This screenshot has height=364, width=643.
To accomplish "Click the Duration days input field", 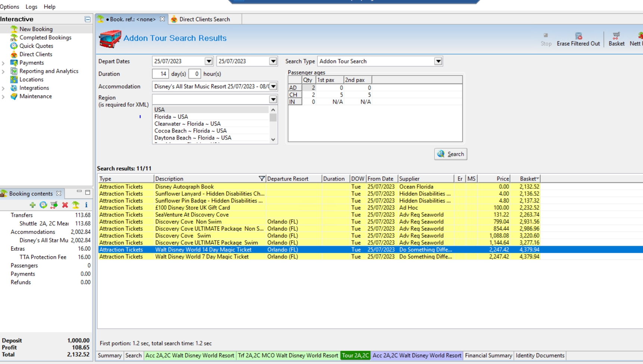I will (x=160, y=74).
